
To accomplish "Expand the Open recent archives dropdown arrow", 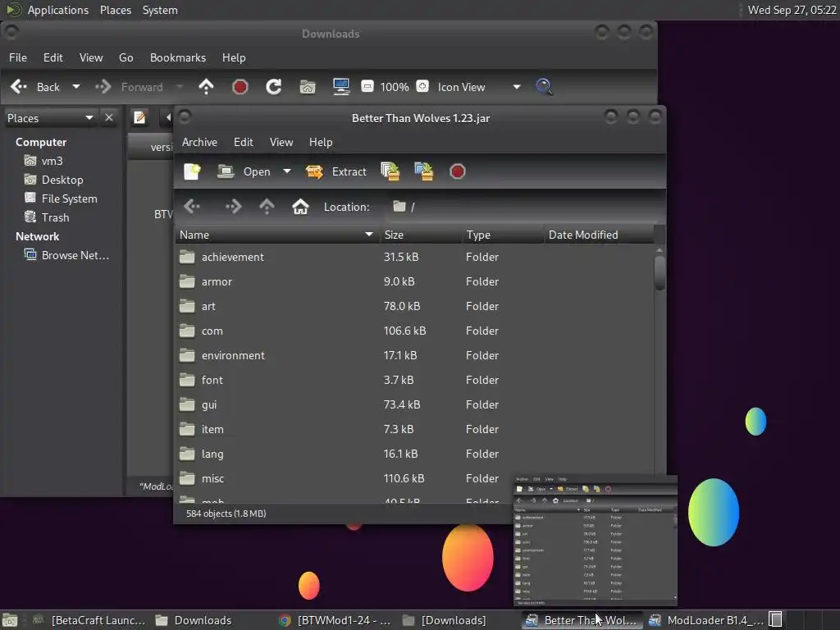I will (x=287, y=171).
